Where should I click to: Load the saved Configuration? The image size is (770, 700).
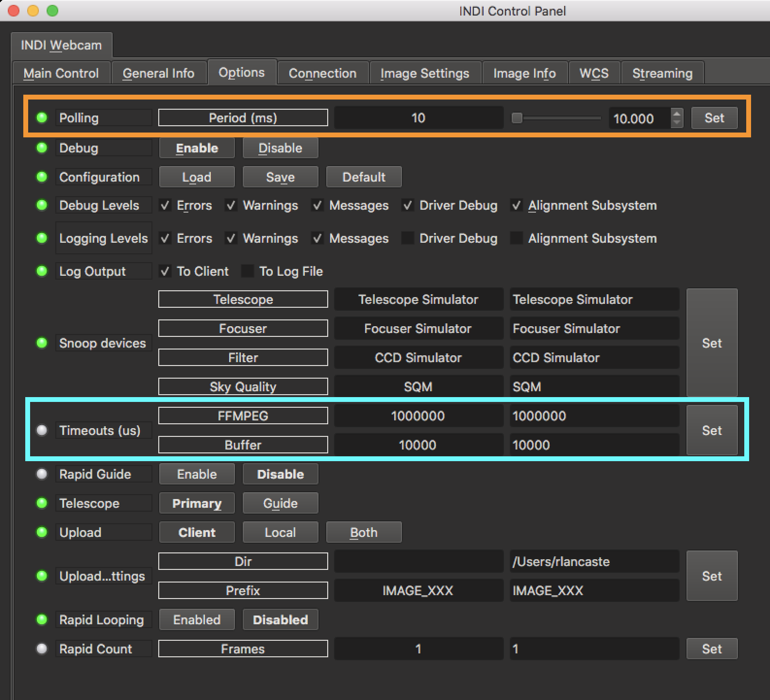197,177
